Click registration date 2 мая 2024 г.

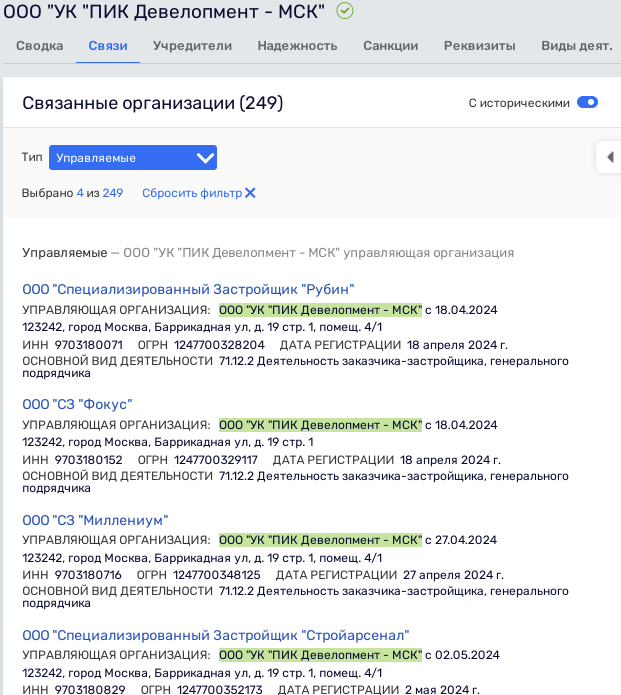pyautogui.click(x=442, y=690)
